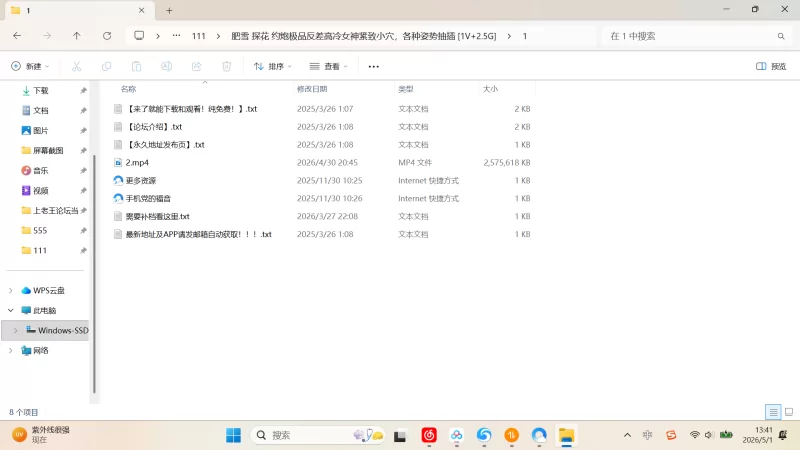Switch to details view icon at bottom right
Image resolution: width=800 pixels, height=450 pixels.
pos(773,412)
